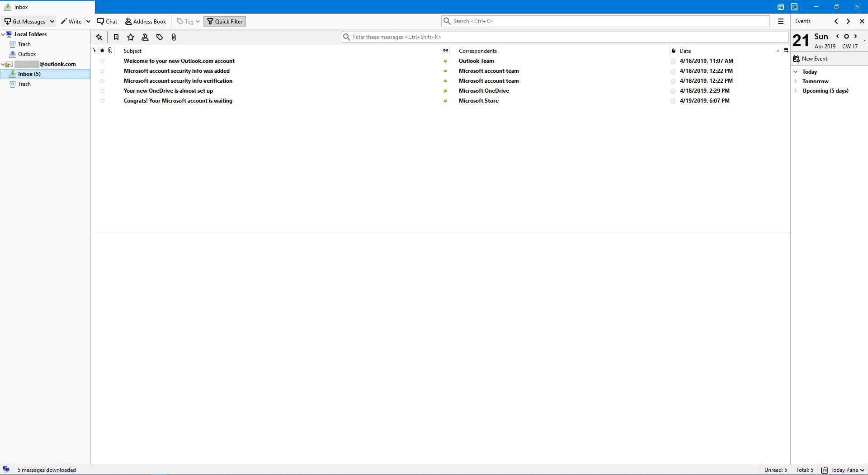Go to previous day in mini calendar
The image size is (868, 475).
[837, 37]
